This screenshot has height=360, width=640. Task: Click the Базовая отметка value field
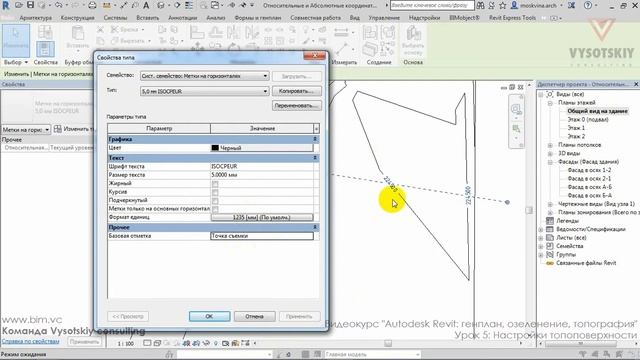click(x=262, y=236)
